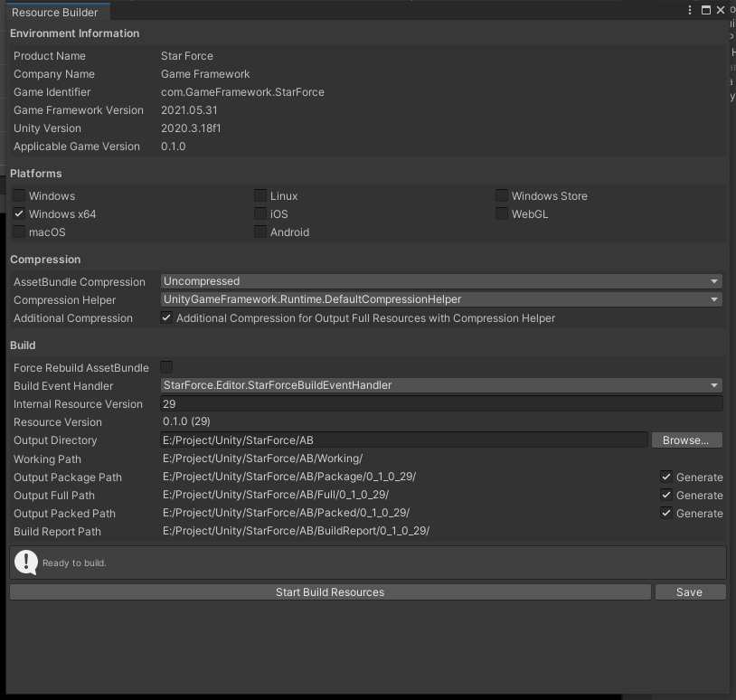Click the 2021.05.31 framework version value
Screen dimensions: 736x700
(x=189, y=110)
